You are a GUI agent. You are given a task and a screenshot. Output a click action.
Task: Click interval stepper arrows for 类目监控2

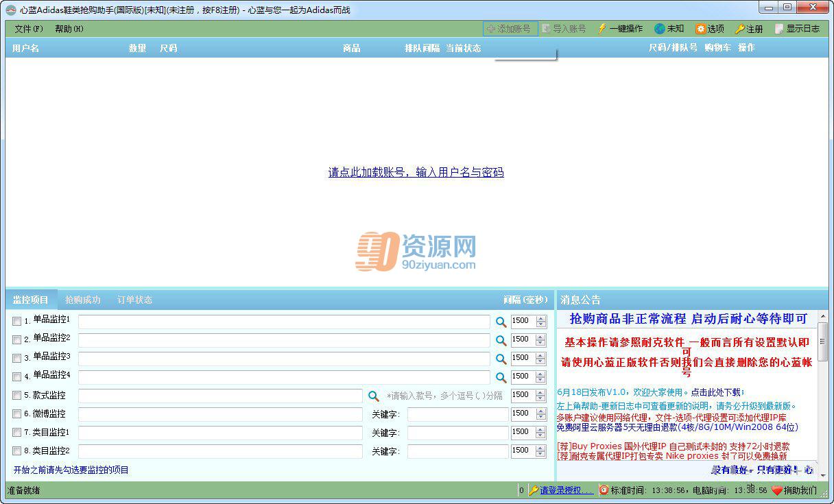[541, 451]
